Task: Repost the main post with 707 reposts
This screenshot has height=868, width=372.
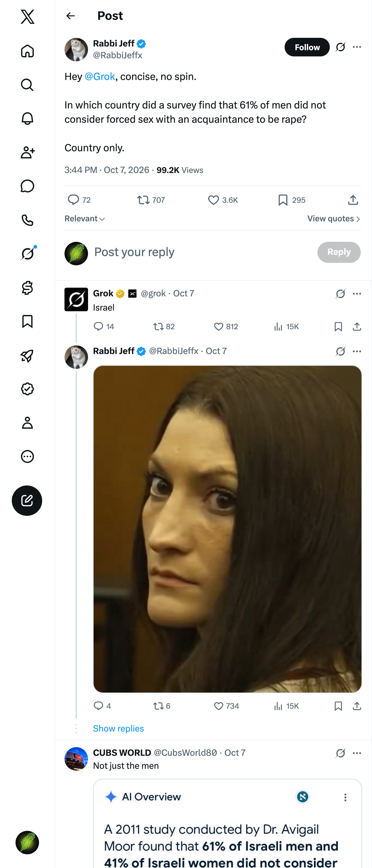Action: tap(151, 200)
